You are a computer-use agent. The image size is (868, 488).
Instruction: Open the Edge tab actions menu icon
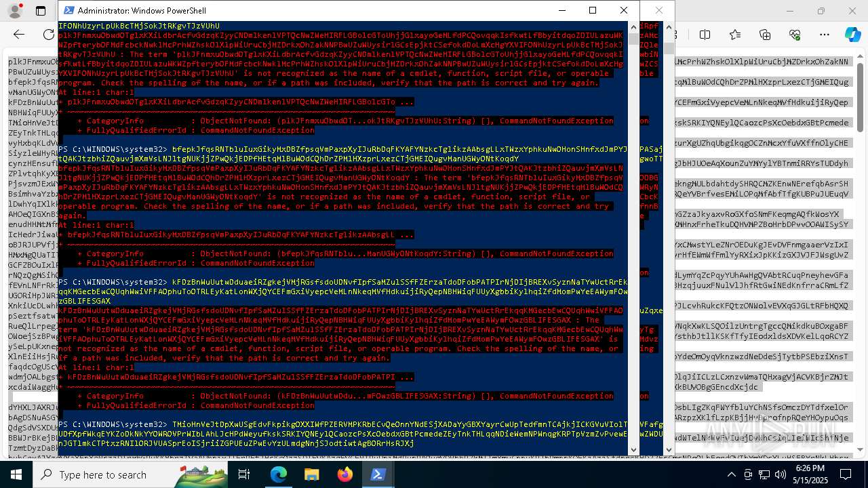40,12
